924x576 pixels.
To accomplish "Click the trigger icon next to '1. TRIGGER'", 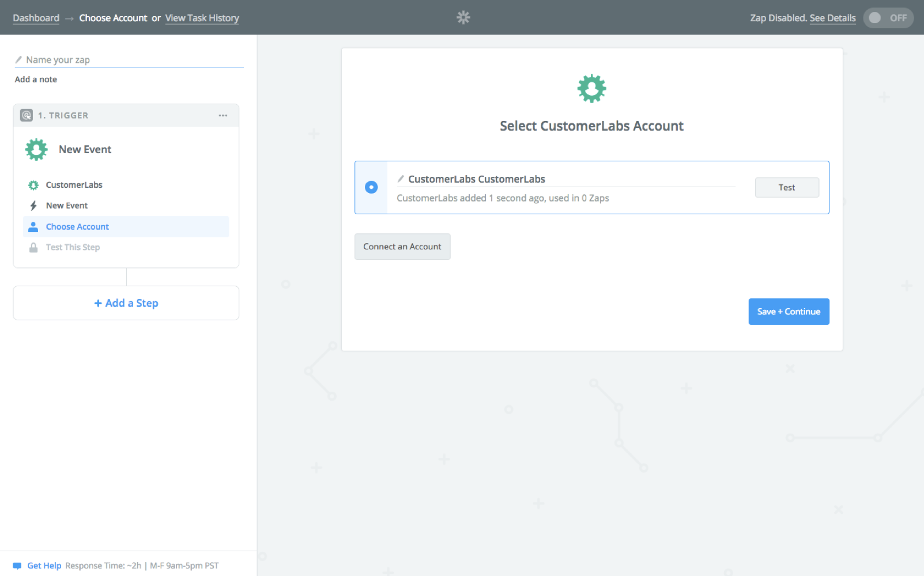I will point(26,115).
